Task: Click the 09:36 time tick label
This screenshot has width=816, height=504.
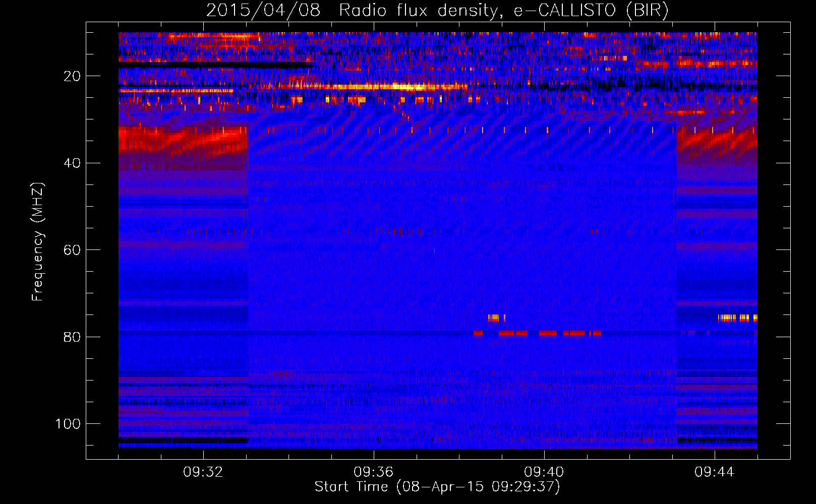Action: pyautogui.click(x=374, y=472)
